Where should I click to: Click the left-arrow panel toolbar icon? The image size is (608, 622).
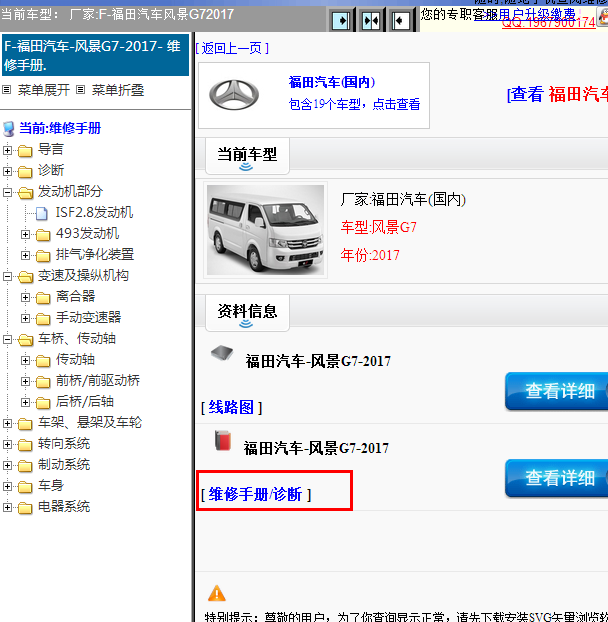coord(401,20)
